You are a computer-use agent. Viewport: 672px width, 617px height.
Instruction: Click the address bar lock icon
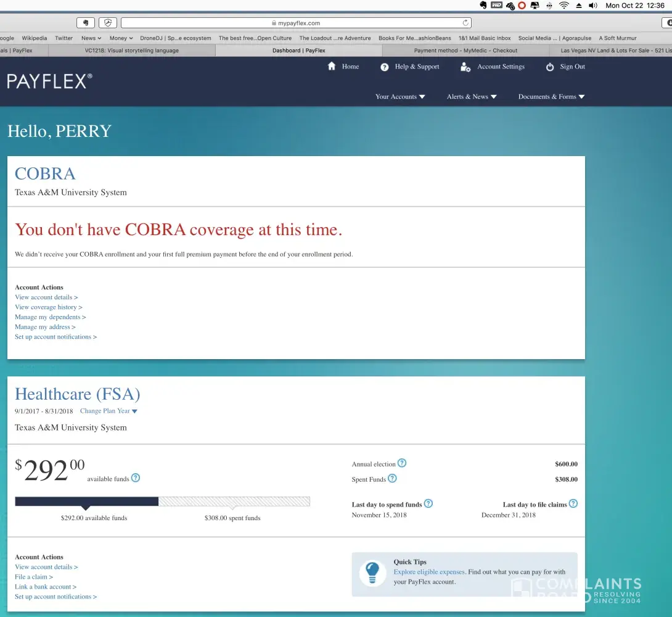[274, 23]
